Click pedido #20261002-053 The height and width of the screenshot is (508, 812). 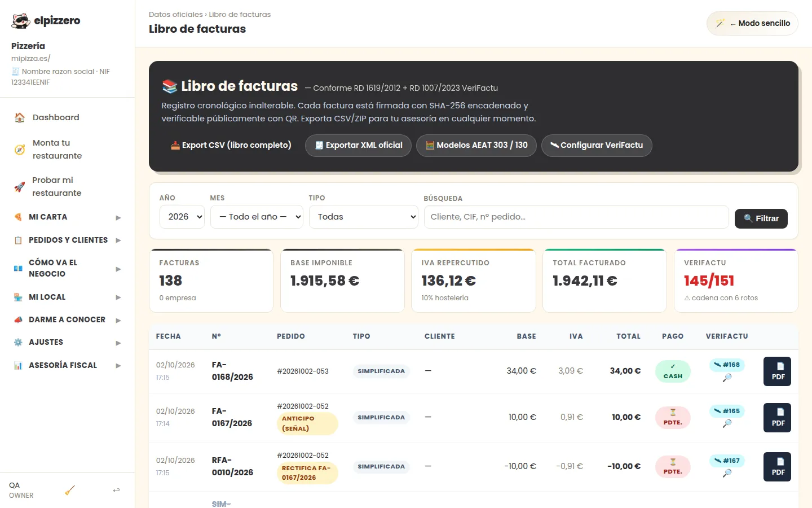(303, 371)
